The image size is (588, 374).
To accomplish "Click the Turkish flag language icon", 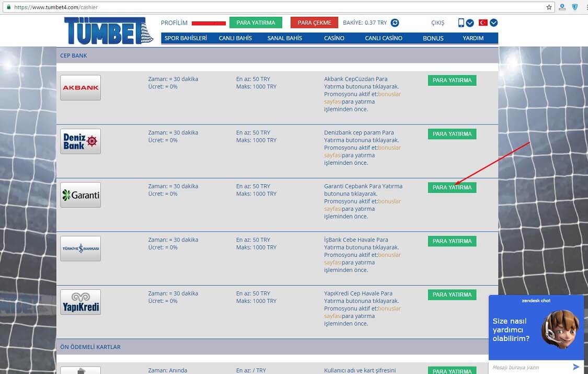I will pos(483,22).
